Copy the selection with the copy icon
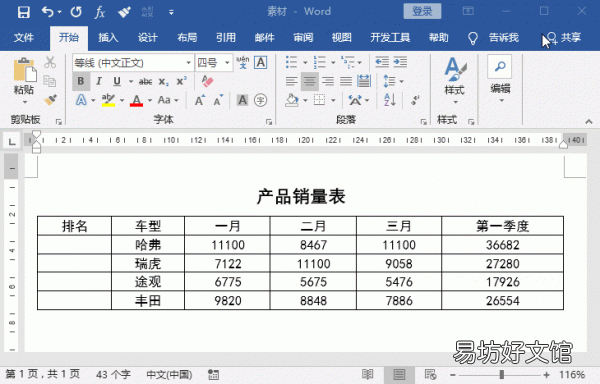The height and width of the screenshot is (384, 600). pos(50,81)
